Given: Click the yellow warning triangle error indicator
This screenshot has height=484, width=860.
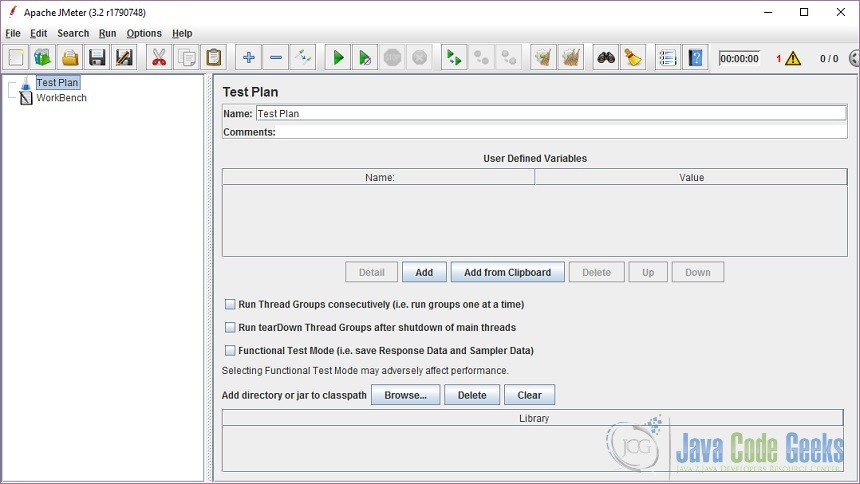Looking at the screenshot, I should point(793,58).
